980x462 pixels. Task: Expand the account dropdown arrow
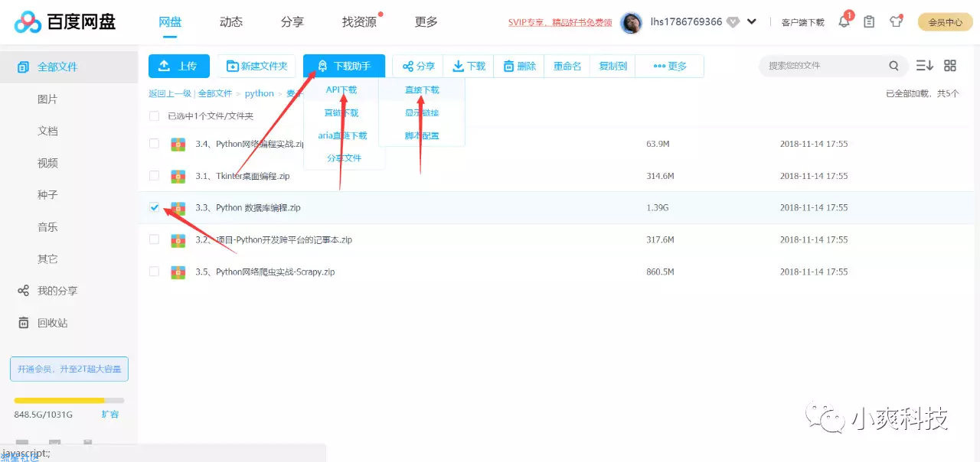[752, 22]
